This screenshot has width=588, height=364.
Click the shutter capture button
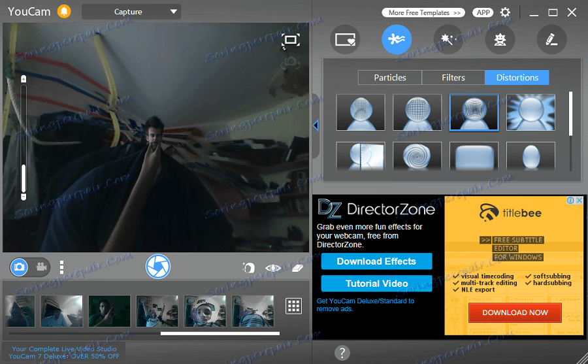pyautogui.click(x=158, y=267)
